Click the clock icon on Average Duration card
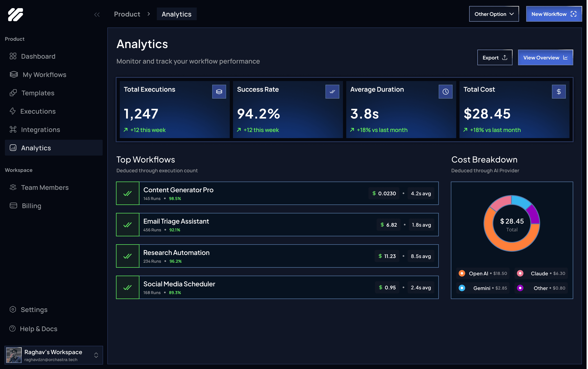 445,91
